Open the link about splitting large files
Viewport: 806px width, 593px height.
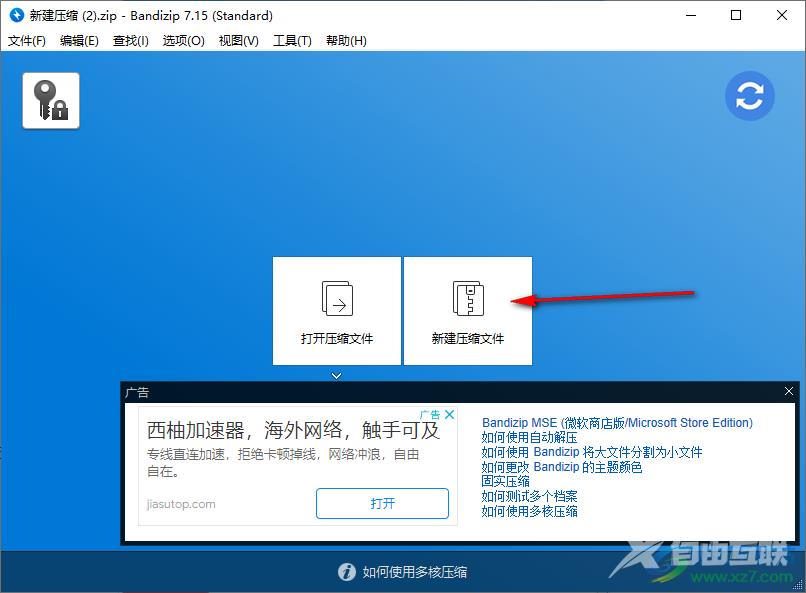[592, 452]
